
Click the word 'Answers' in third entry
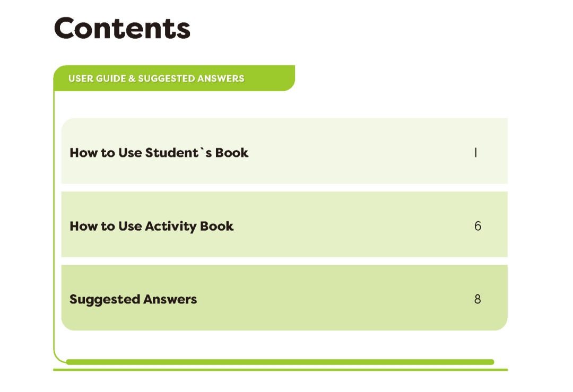tap(170, 299)
